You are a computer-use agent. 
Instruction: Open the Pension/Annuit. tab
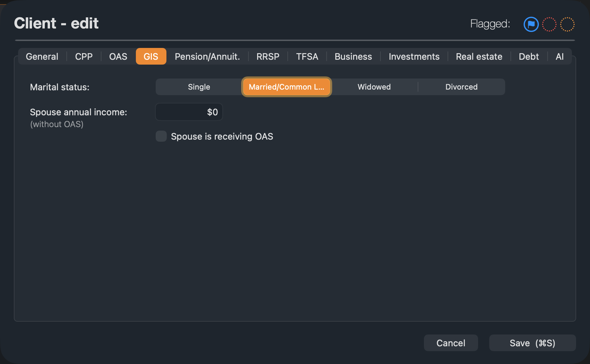coord(207,57)
